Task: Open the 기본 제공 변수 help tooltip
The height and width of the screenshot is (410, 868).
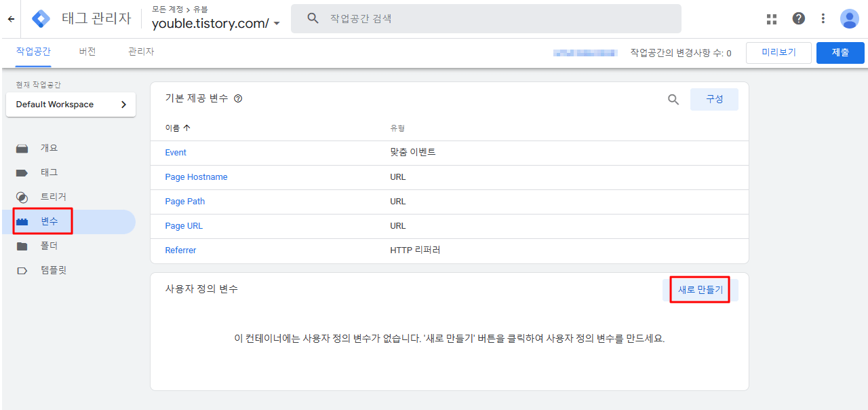Action: tap(237, 98)
